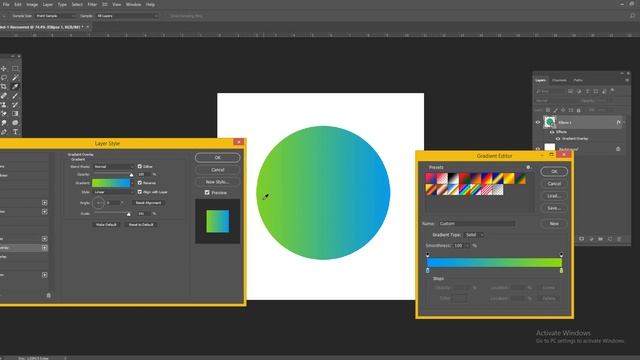Select the Crop tool
The image size is (640, 360).
4,87
